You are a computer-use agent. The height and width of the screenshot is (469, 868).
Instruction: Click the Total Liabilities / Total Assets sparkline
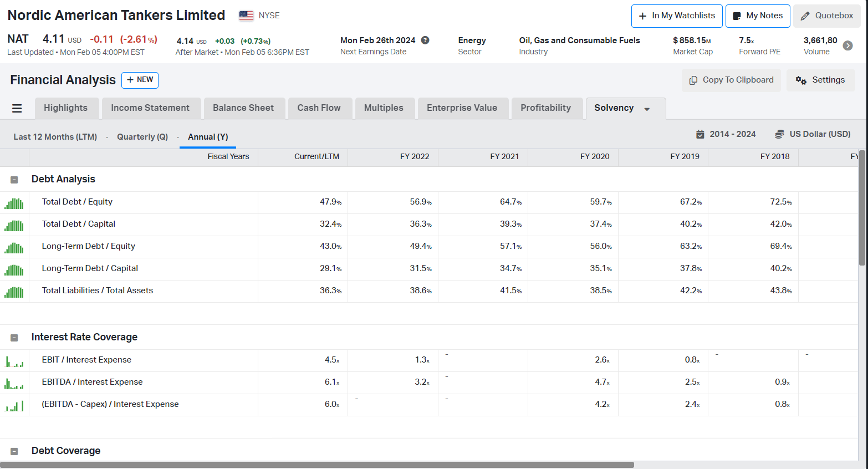(x=14, y=292)
